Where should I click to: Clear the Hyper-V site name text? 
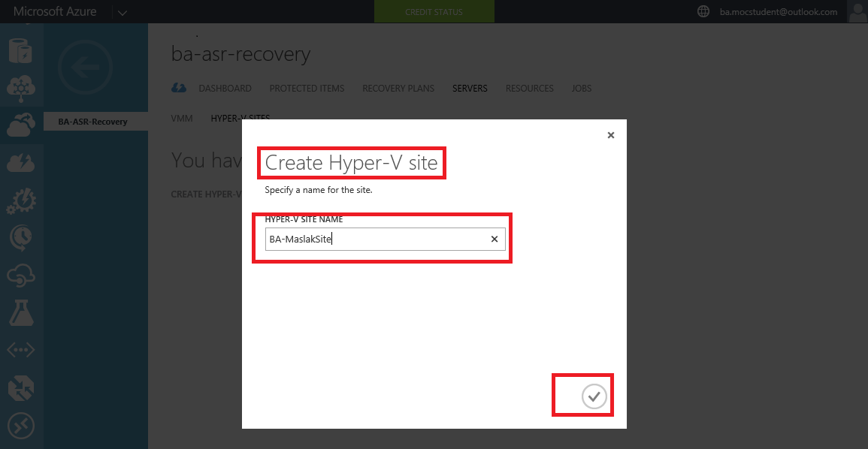tap(494, 239)
